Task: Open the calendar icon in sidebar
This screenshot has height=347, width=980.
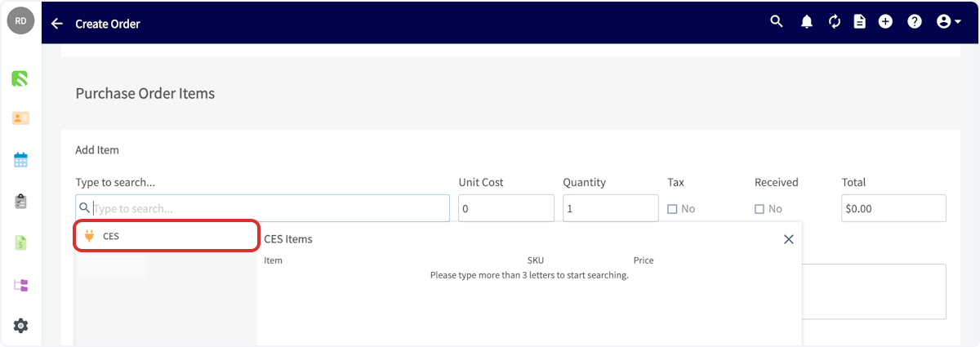Action: pos(20,160)
